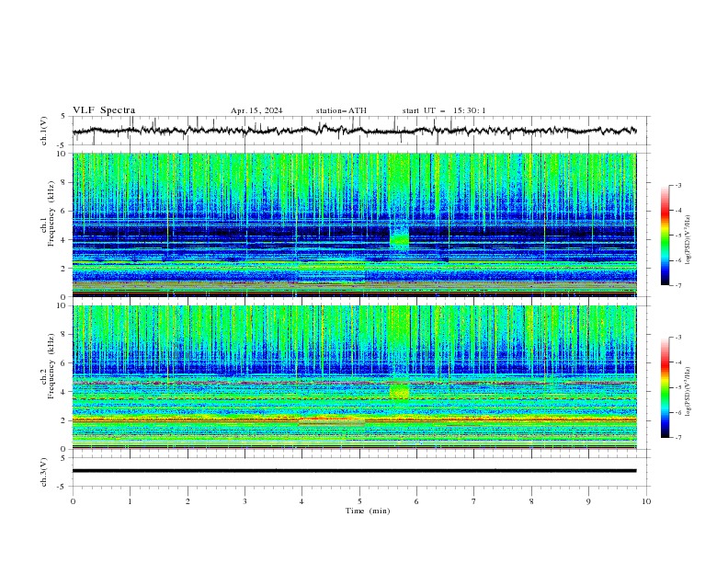Click the ch.2 color bar's log(PSD) unit label

point(688,392)
